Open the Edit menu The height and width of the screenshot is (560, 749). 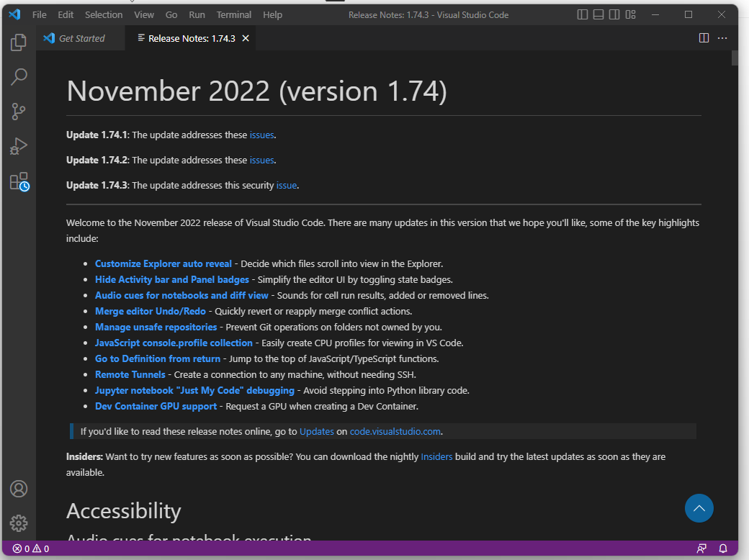pyautogui.click(x=66, y=15)
